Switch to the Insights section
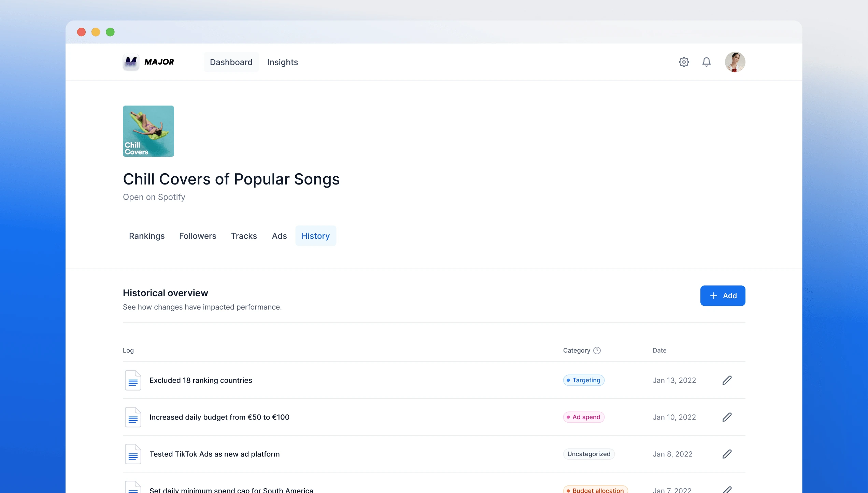Image resolution: width=868 pixels, height=493 pixels. [282, 62]
